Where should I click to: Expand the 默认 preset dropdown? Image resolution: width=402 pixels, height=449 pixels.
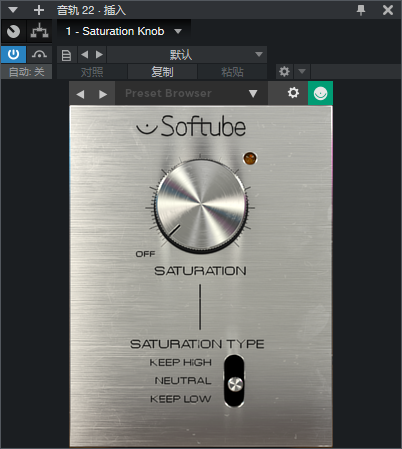[x=187, y=55]
